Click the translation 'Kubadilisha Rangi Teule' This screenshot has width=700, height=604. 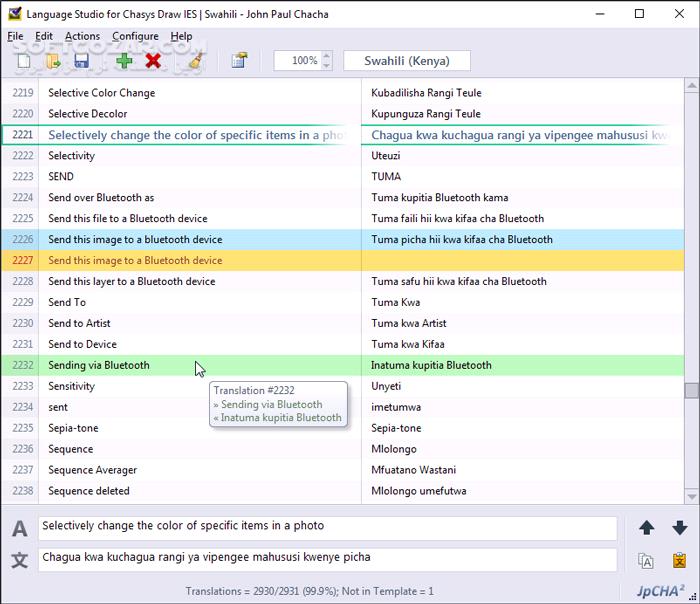pos(426,93)
